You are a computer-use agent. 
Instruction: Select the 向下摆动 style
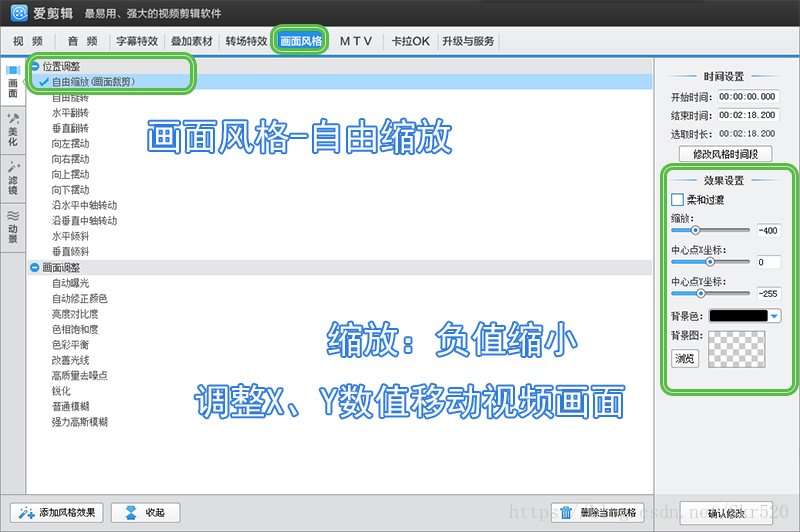pyautogui.click(x=70, y=190)
